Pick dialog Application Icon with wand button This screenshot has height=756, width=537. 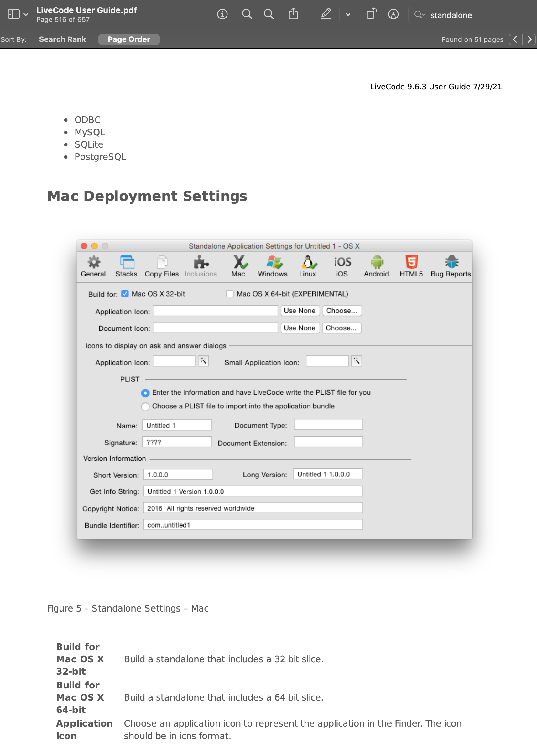pos(203,361)
